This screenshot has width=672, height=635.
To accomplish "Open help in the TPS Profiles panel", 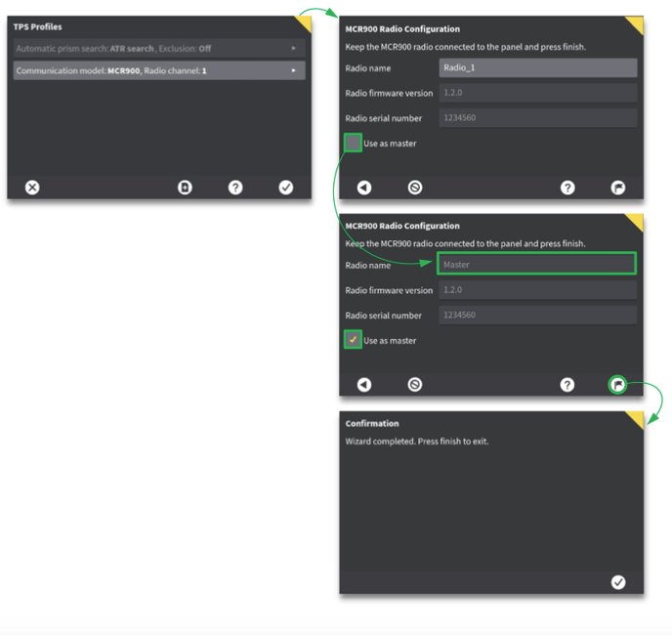I will (235, 188).
